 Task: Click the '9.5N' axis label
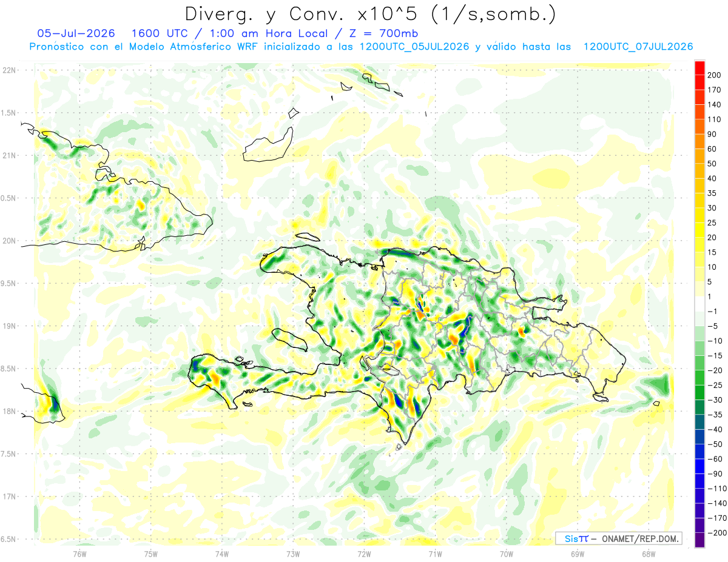9,283
